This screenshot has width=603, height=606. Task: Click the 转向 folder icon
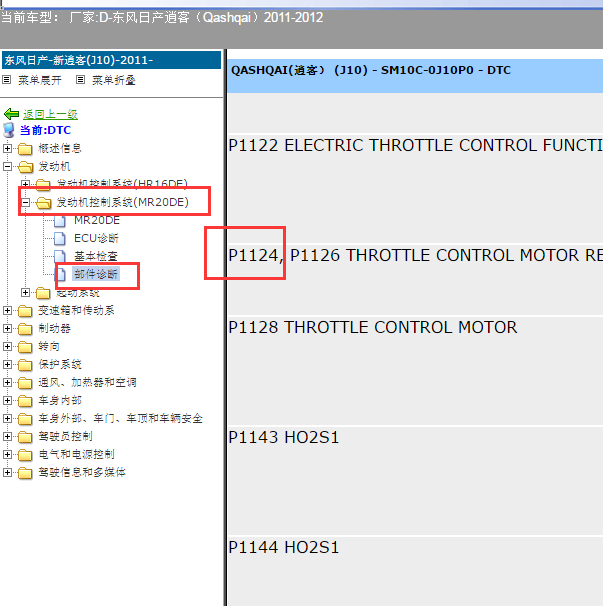pos(25,347)
